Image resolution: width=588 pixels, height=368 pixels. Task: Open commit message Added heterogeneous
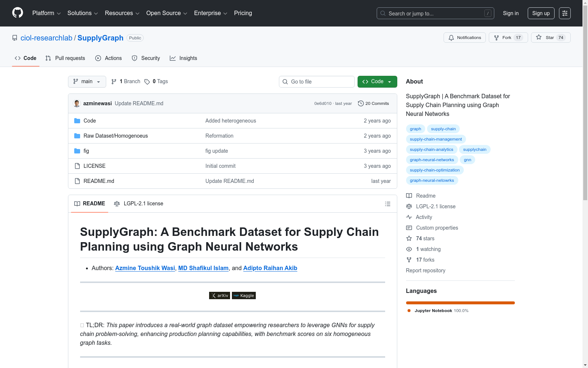(x=231, y=121)
